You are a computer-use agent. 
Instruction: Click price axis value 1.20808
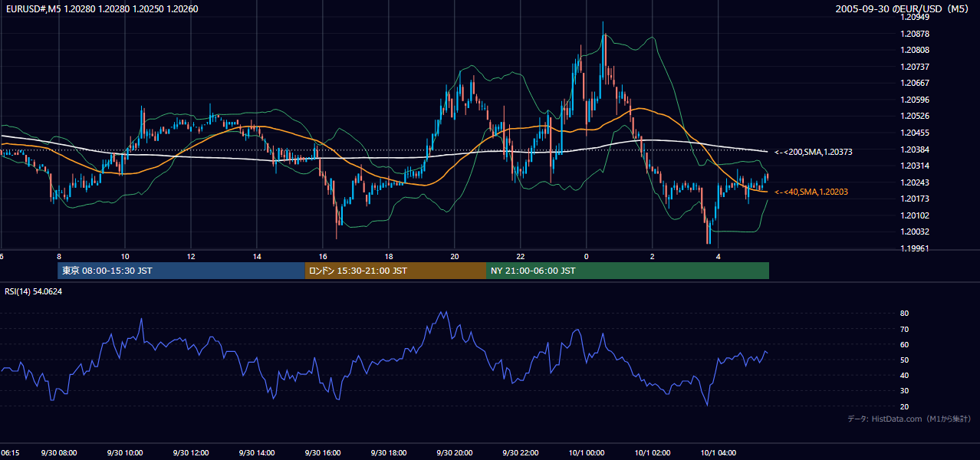(x=916, y=51)
